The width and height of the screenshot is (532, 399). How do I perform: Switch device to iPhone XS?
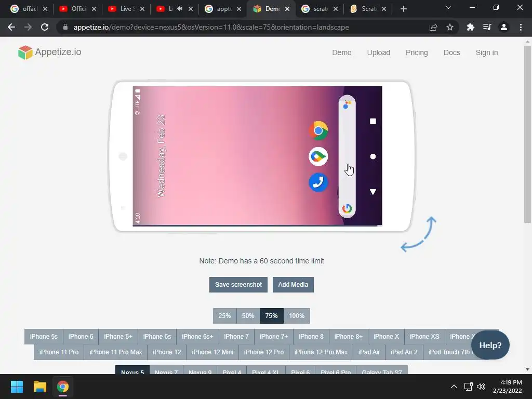tap(424, 337)
